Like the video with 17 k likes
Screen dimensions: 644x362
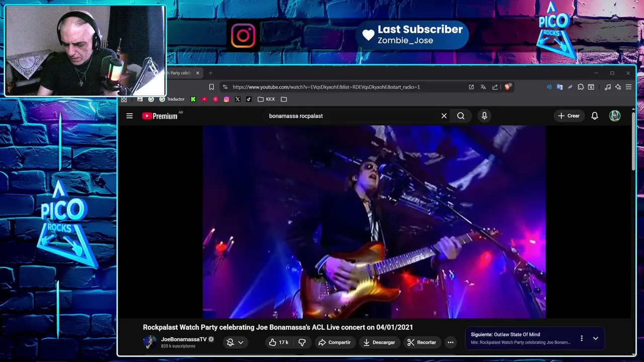point(278,342)
